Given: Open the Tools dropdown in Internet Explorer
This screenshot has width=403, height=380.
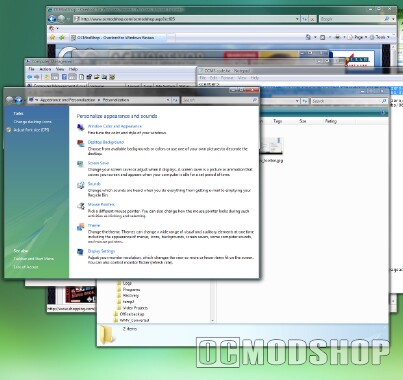Looking at the screenshot, I should 380,37.
